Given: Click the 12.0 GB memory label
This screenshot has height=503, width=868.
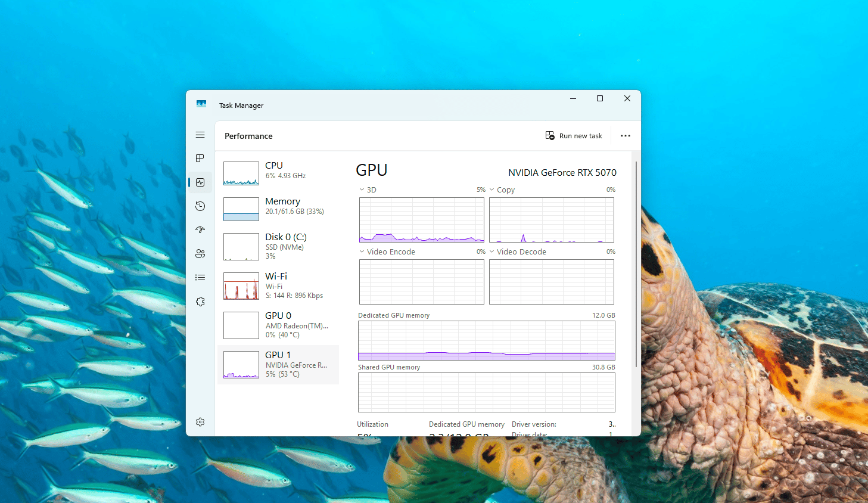Looking at the screenshot, I should pyautogui.click(x=603, y=315).
